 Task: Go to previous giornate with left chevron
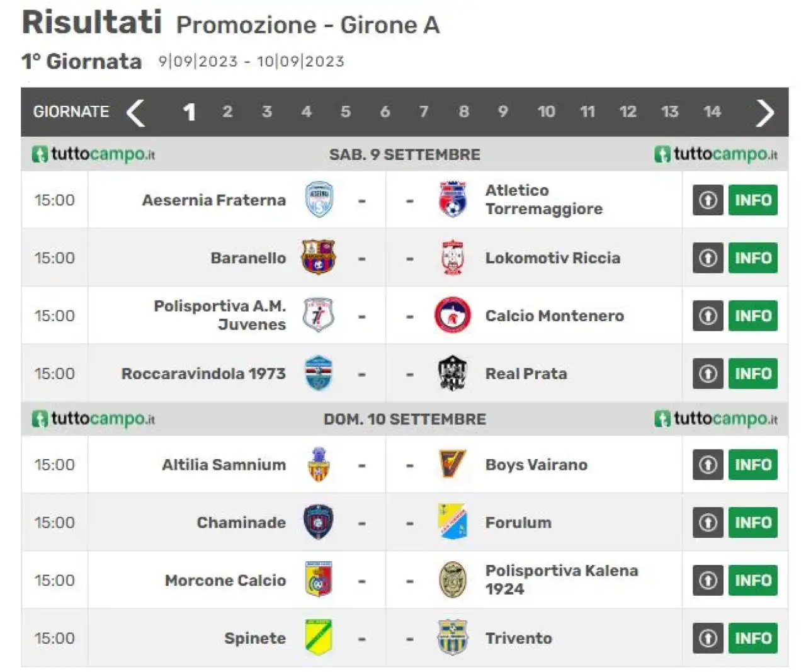(135, 113)
